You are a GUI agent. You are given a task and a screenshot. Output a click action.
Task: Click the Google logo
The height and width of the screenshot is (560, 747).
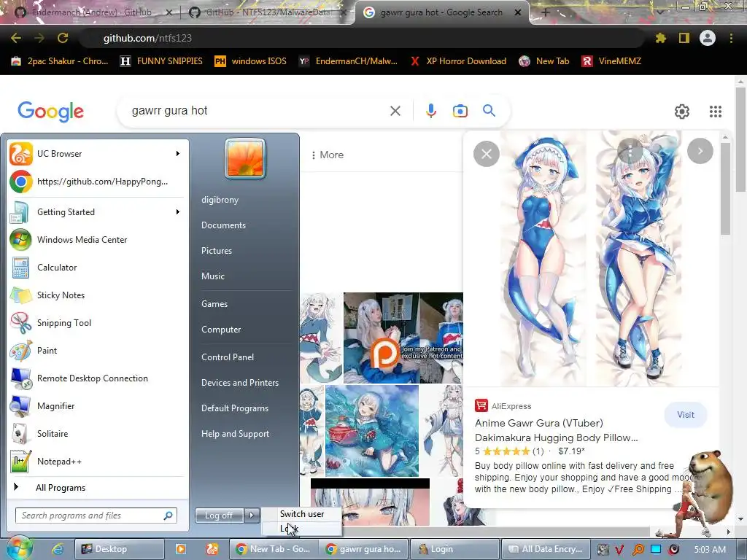point(51,112)
